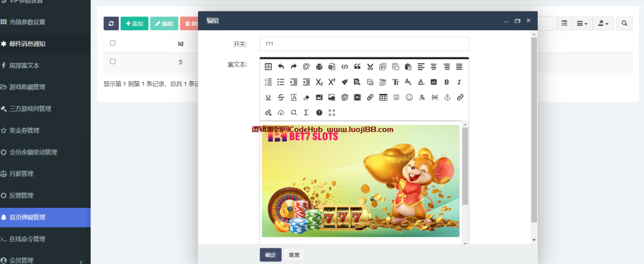Insert horizontal rule line

click(x=396, y=98)
